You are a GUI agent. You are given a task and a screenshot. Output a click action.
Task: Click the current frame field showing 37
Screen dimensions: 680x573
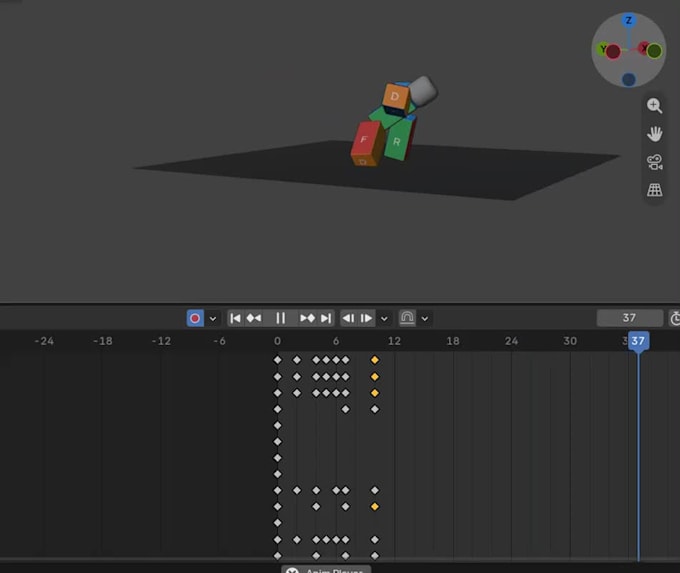(x=629, y=318)
